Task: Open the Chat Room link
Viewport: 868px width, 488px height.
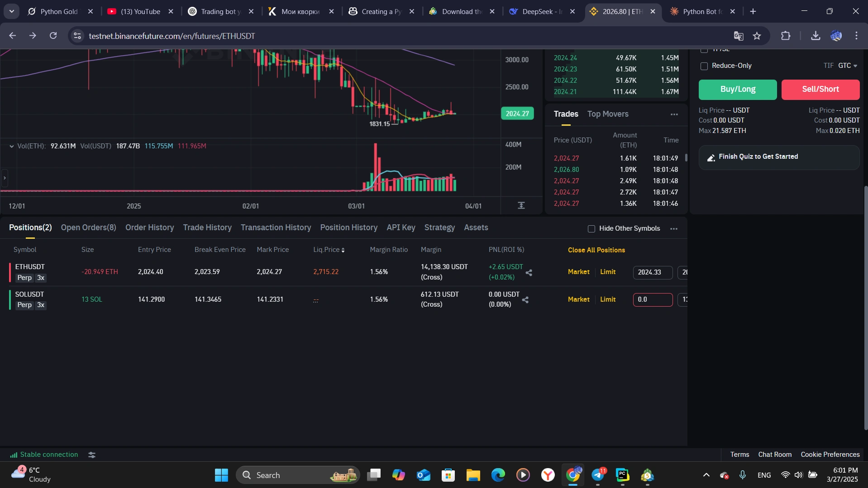Action: (x=775, y=455)
